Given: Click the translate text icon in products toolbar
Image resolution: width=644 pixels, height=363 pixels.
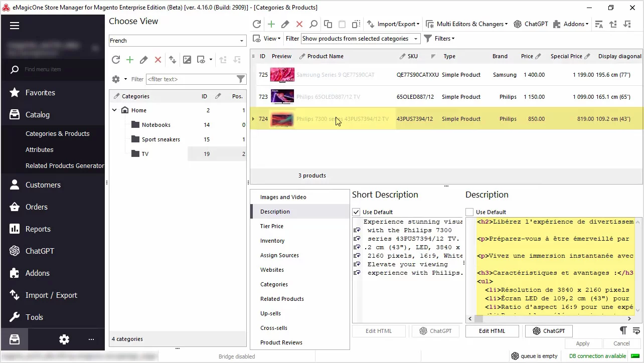Looking at the screenshot, I should pyautogui.click(x=599, y=24).
